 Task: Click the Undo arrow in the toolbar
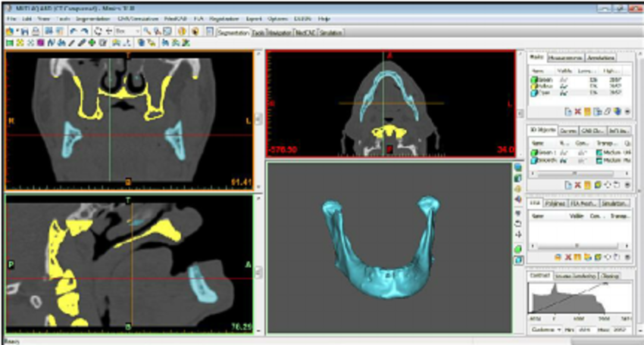point(73,31)
